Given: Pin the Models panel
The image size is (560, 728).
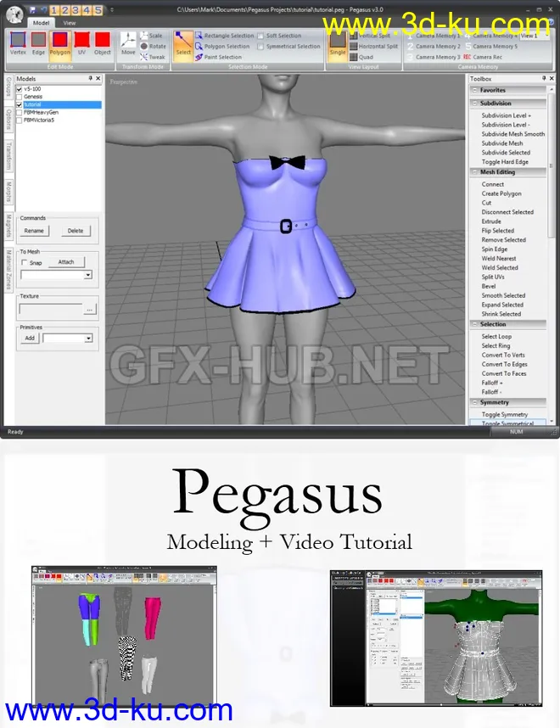Looking at the screenshot, I should pyautogui.click(x=90, y=78).
